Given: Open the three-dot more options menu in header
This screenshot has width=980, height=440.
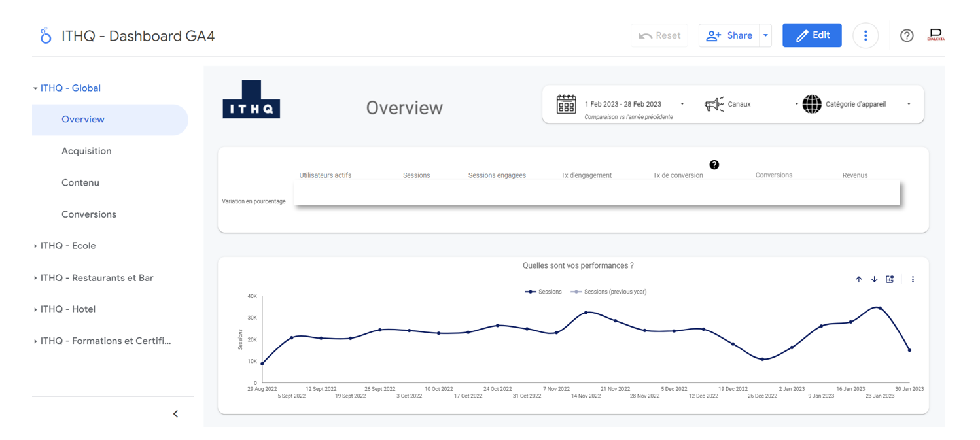Looking at the screenshot, I should click(x=865, y=36).
